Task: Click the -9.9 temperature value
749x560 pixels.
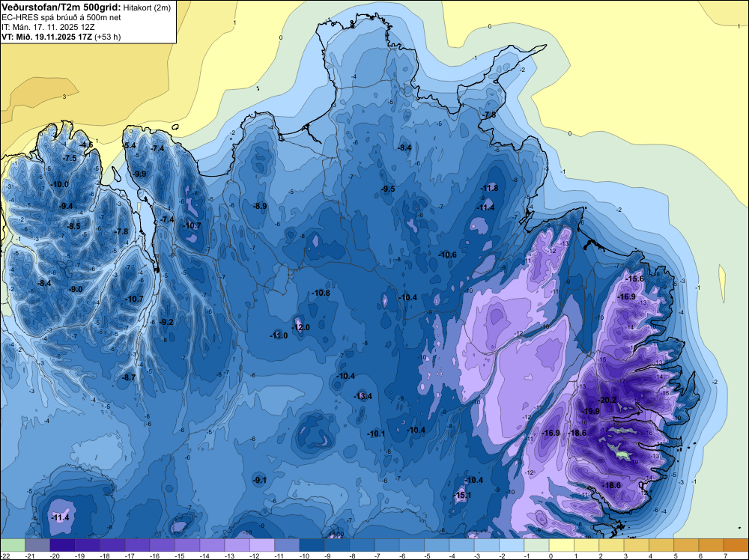Action: pyautogui.click(x=139, y=174)
